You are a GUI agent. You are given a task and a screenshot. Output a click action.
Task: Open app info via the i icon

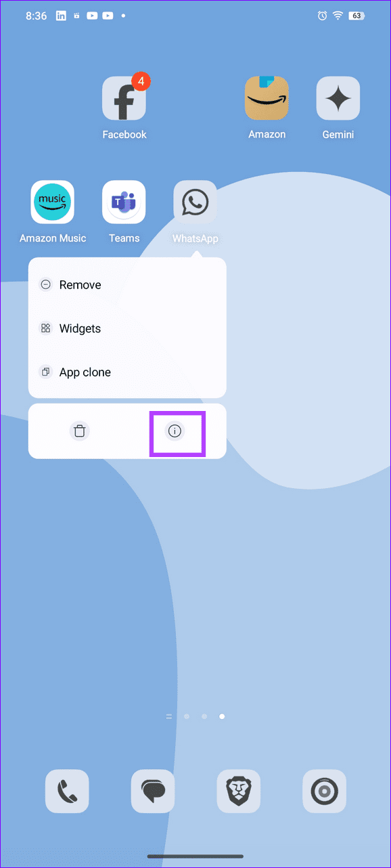[x=175, y=431]
